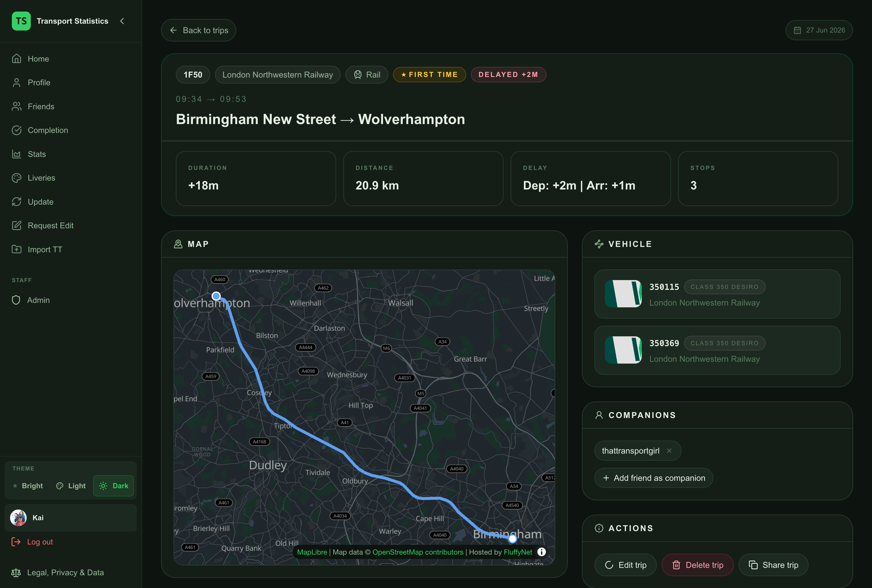Click the copy icon on Share trip
Screen dimensions: 872x588
point(753,565)
